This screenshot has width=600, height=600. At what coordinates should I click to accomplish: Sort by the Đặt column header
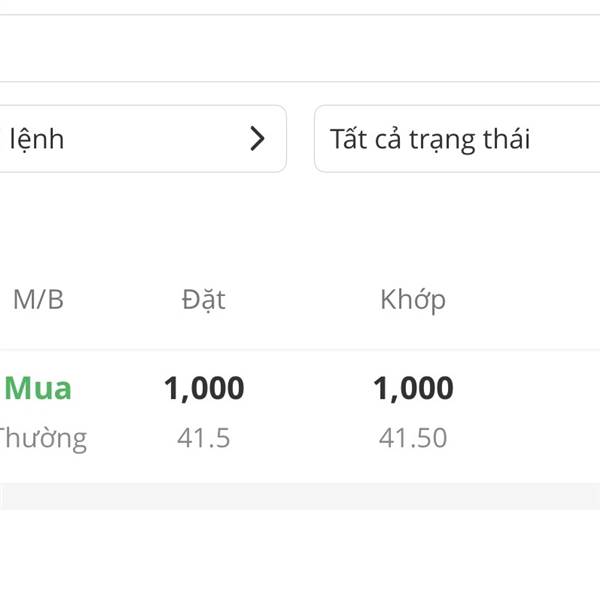coord(204,299)
